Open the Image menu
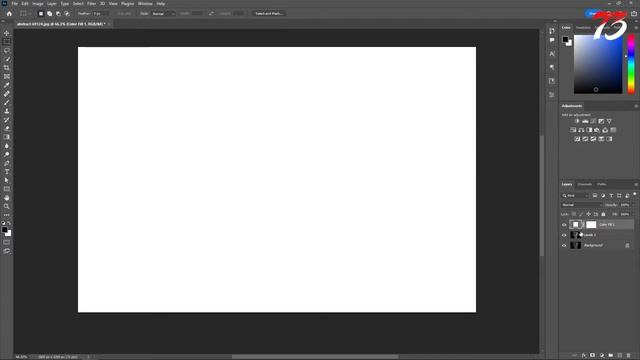This screenshot has height=360, width=640. [x=38, y=4]
